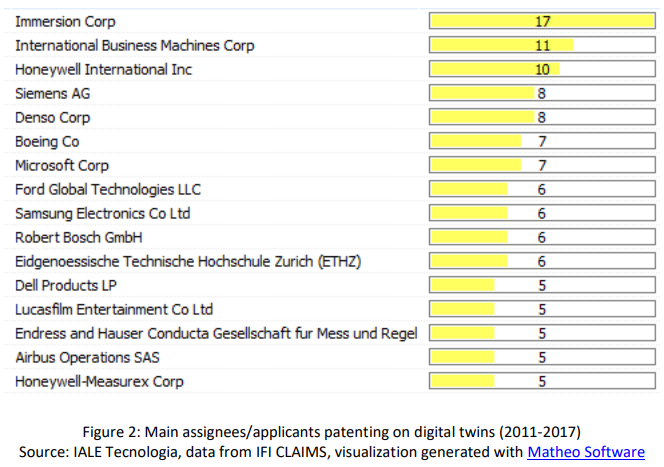The image size is (664, 467).
Task: Select the Robert Bosch GmbH label
Action: point(79,238)
